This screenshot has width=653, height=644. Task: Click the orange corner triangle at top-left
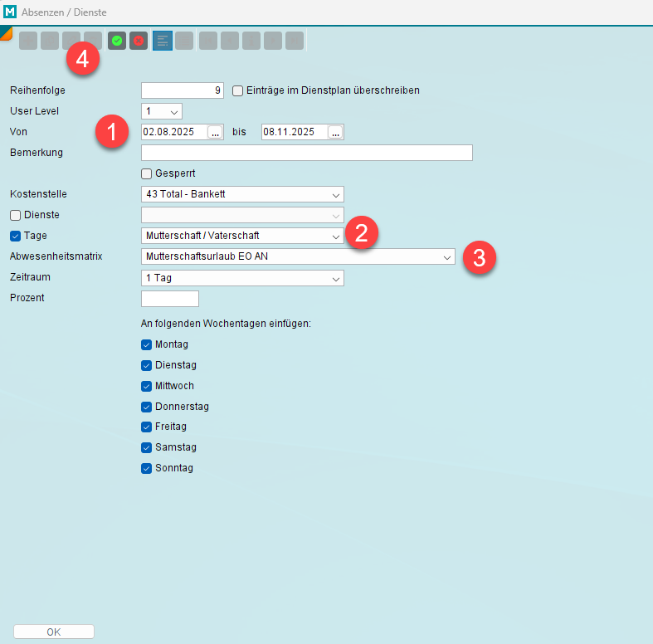pos(5,31)
